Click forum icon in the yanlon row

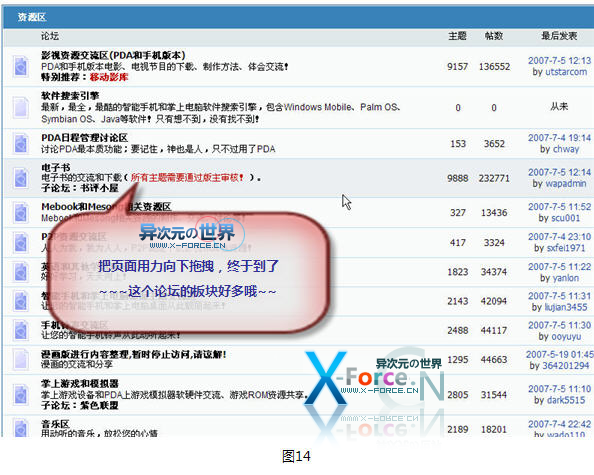[21, 272]
